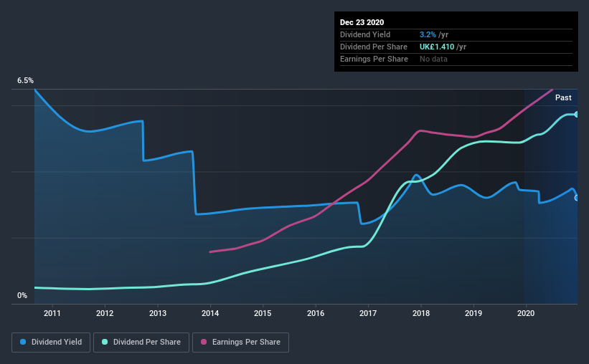Click the teal Dividend Per Share legend dot
The image size is (589, 364).
pyautogui.click(x=105, y=342)
